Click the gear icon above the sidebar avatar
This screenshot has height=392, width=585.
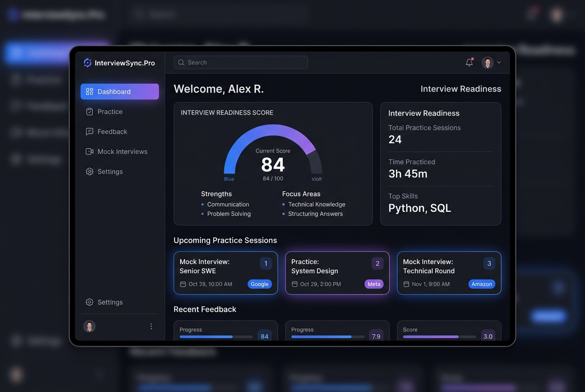click(x=90, y=302)
